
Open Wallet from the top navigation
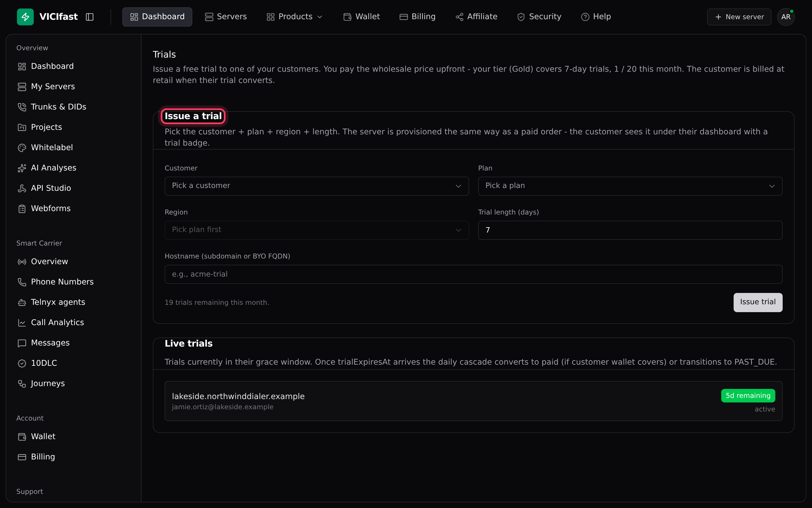pyautogui.click(x=361, y=17)
